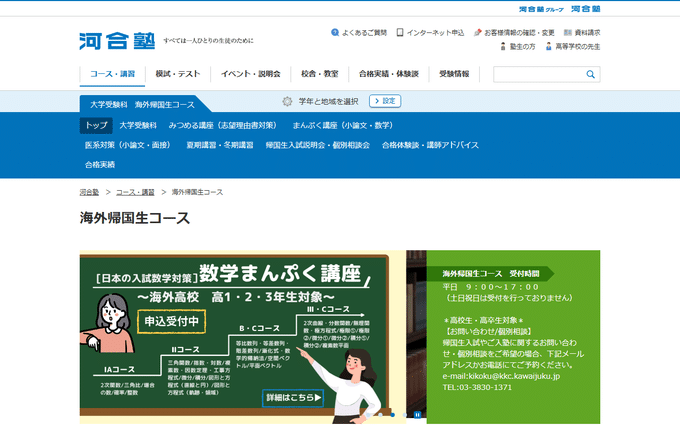Click the TEL:03-3830-1371 text

(x=477, y=387)
